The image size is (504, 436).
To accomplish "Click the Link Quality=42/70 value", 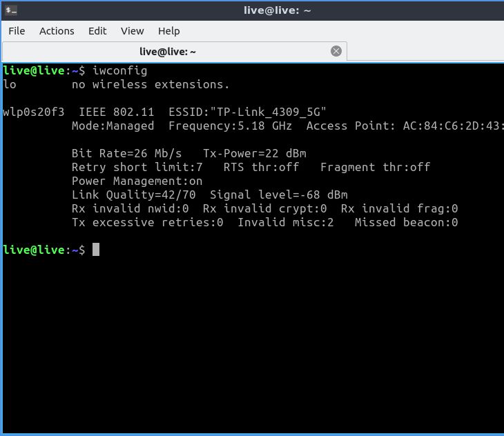I will [x=134, y=195].
